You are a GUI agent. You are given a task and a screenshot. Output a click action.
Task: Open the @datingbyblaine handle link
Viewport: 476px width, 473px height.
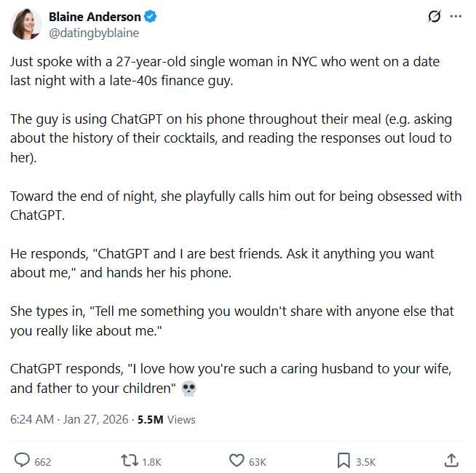click(x=93, y=33)
